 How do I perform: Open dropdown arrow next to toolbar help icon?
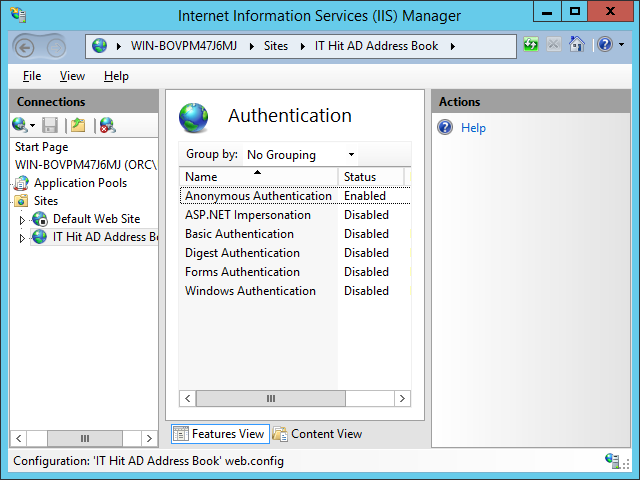(x=621, y=44)
